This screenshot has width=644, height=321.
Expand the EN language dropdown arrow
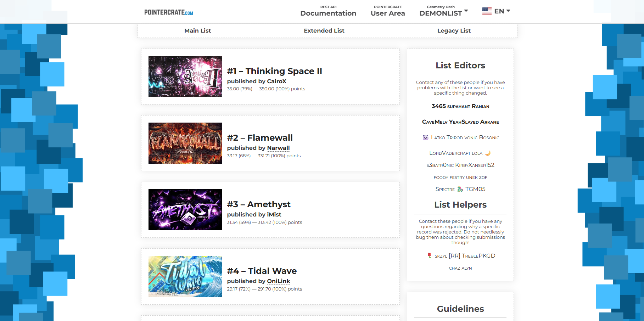[x=508, y=11]
